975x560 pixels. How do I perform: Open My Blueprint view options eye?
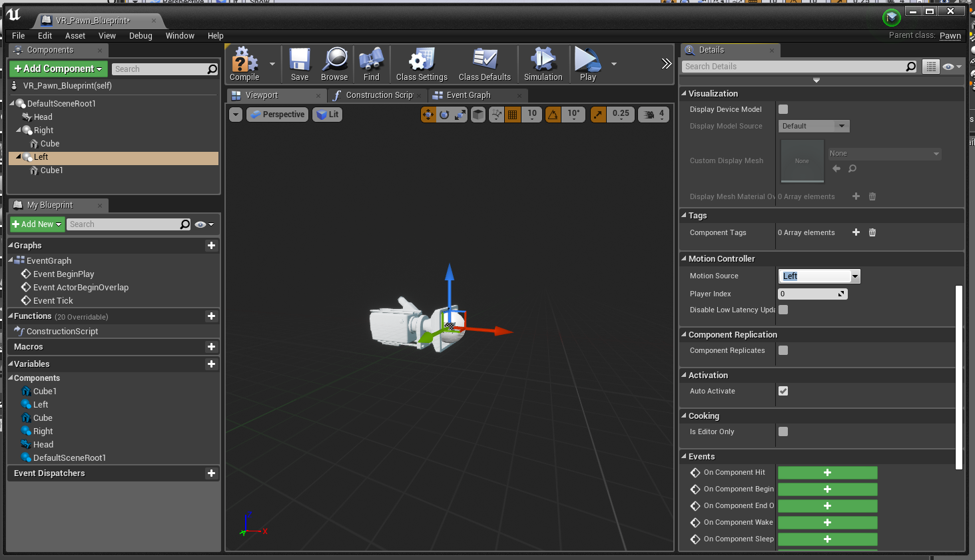[x=204, y=224]
